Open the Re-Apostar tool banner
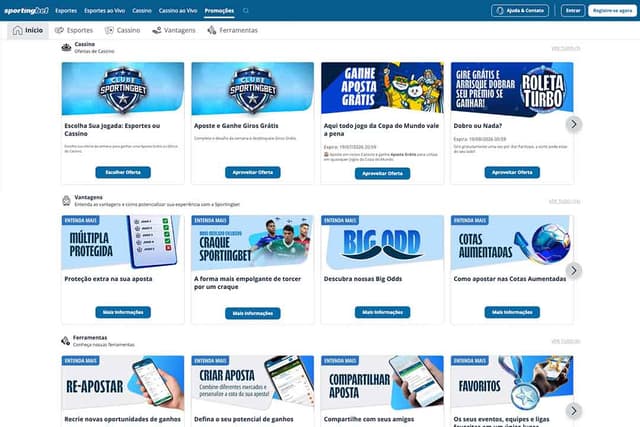 click(x=123, y=383)
